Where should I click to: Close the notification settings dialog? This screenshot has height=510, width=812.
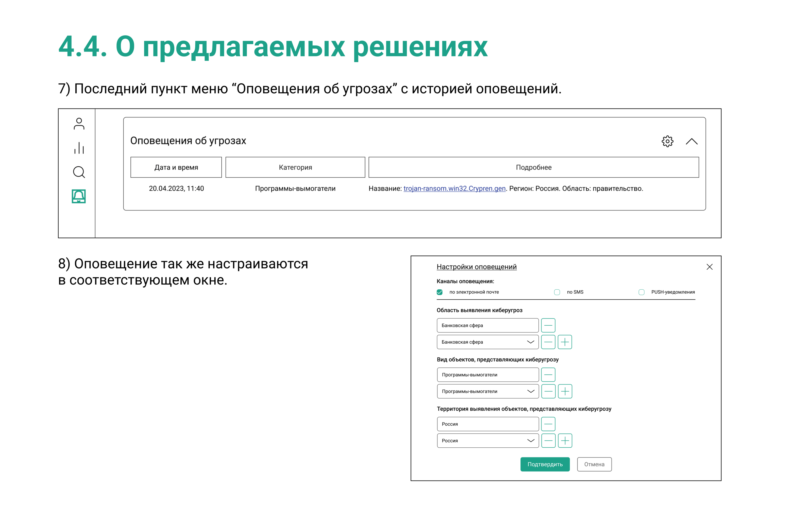(x=709, y=267)
